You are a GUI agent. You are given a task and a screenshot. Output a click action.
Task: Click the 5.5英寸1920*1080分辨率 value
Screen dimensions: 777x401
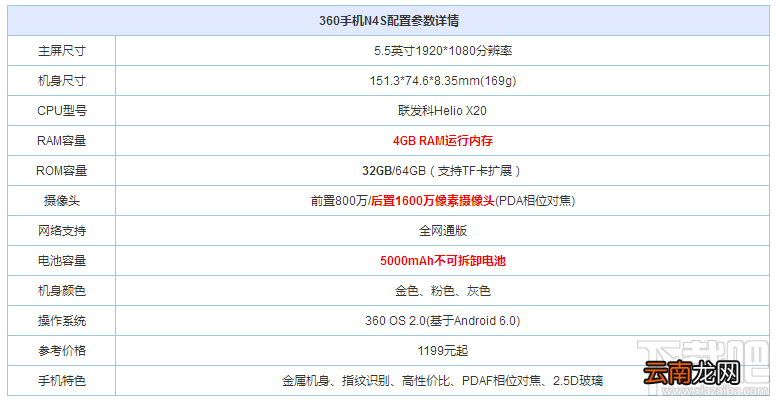[443, 51]
